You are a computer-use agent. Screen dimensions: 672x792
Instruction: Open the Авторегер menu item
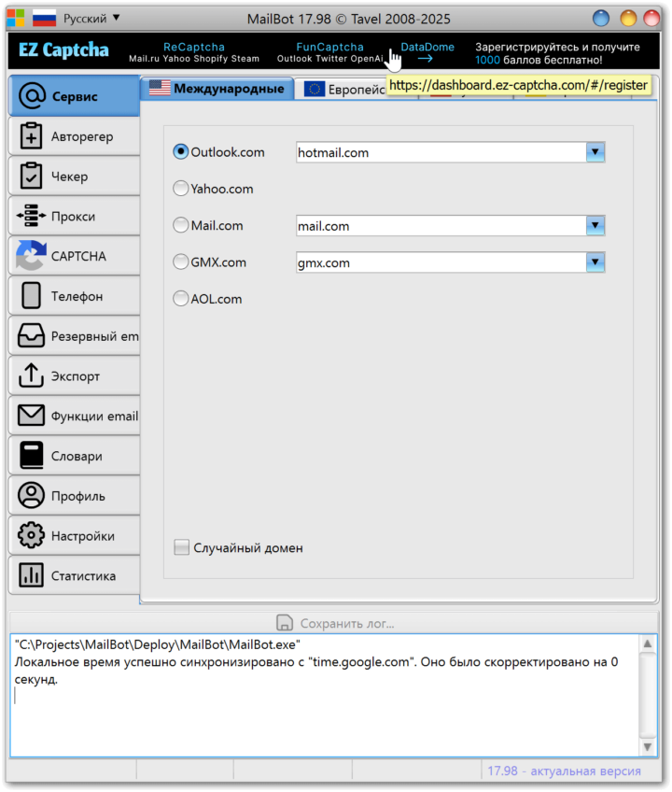coord(75,135)
